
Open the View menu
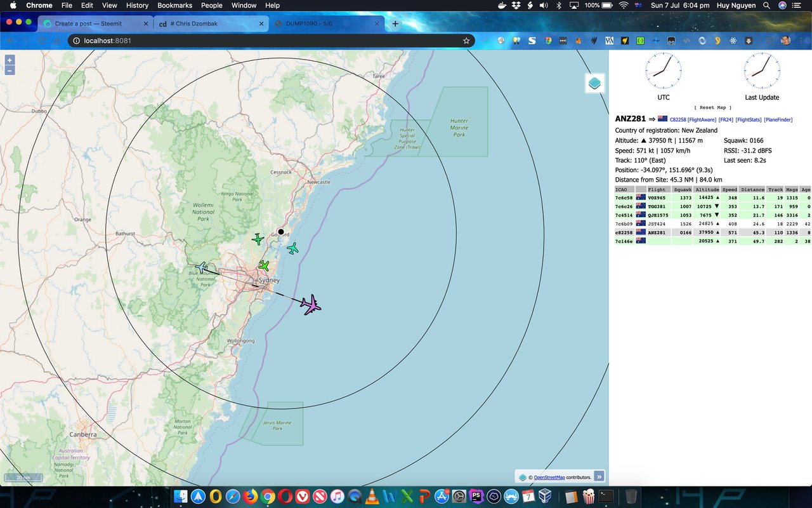pos(110,5)
